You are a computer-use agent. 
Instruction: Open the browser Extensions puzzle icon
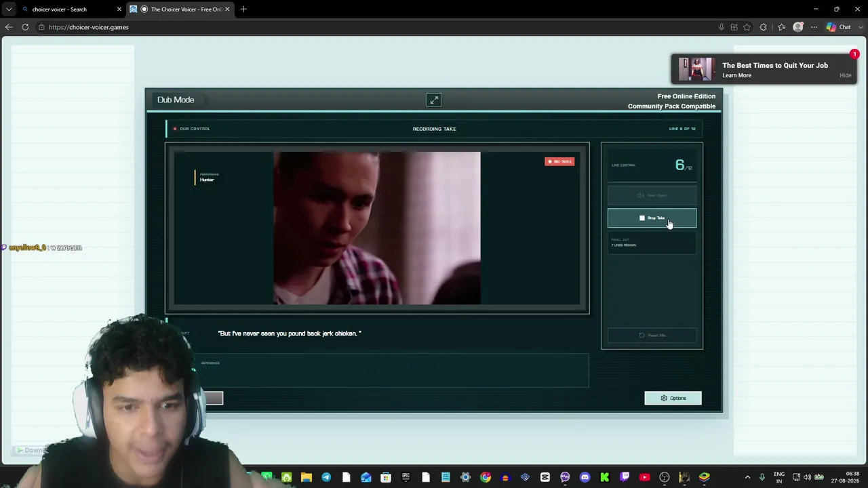764,27
